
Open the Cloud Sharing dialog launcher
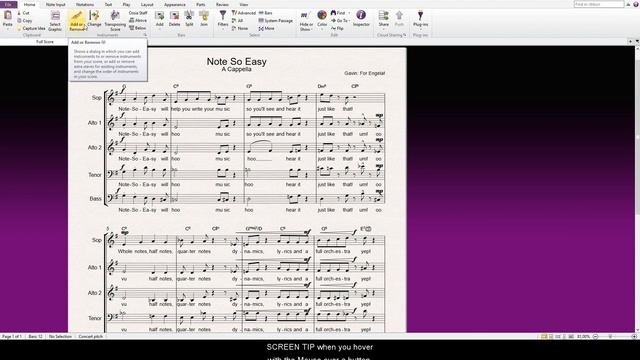tap(404, 35)
